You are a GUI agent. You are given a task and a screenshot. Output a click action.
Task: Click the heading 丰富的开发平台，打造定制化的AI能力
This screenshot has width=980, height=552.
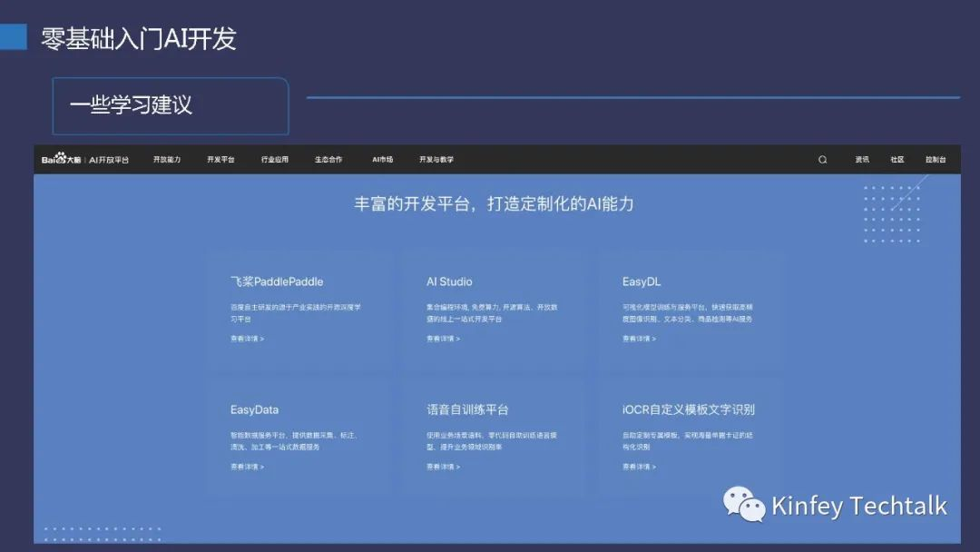(x=494, y=203)
